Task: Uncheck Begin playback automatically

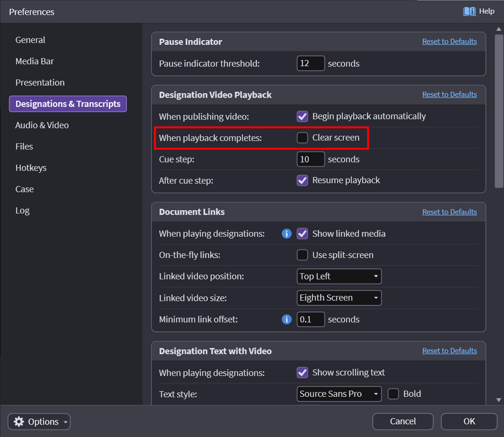Action: tap(302, 116)
